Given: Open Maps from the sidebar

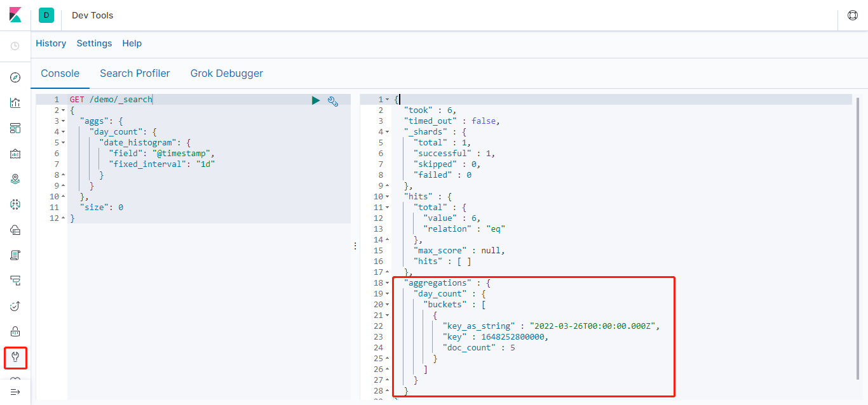Looking at the screenshot, I should (x=15, y=179).
